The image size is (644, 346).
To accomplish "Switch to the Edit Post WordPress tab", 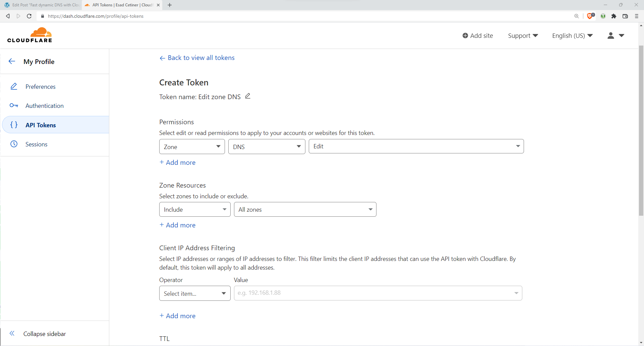I will click(x=42, y=5).
